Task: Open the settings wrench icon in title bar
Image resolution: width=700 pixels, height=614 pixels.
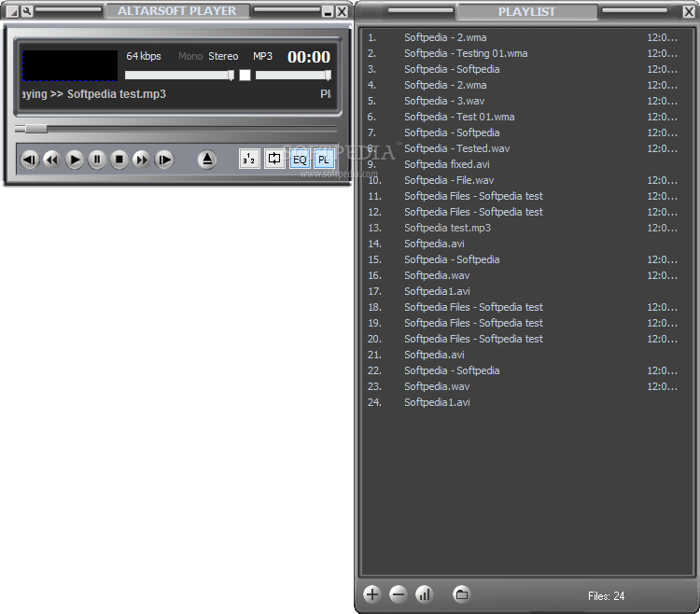Action: pos(27,11)
